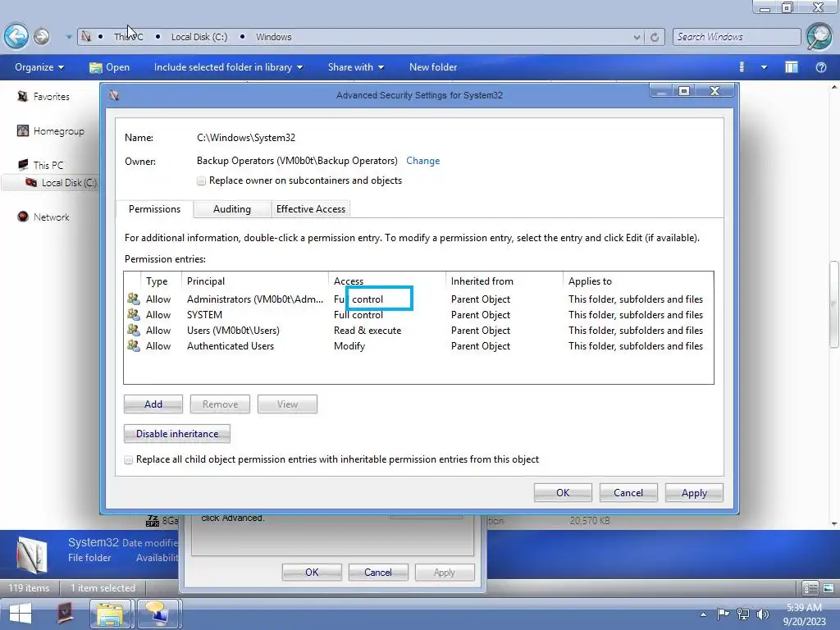Expand Include selected folder in library
840x630 pixels.
click(x=228, y=67)
